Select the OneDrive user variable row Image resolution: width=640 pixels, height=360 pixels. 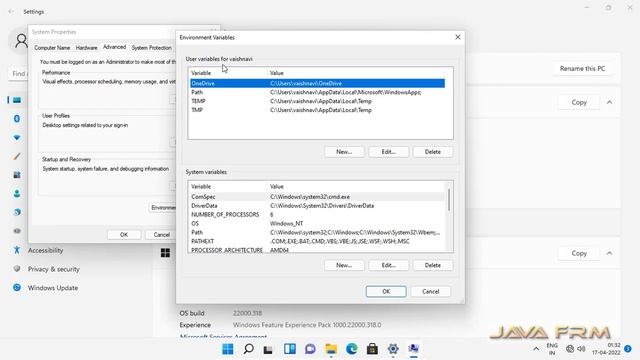(x=317, y=83)
